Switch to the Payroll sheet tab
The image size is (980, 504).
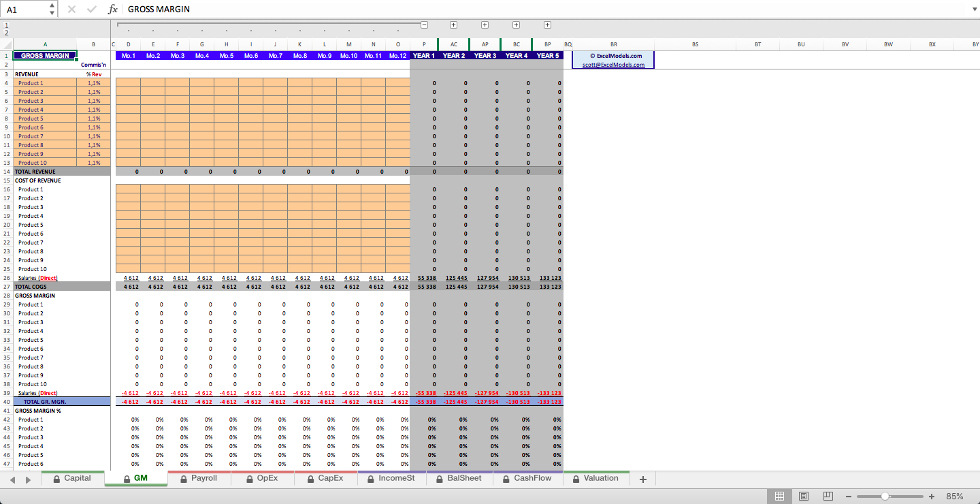(199, 479)
